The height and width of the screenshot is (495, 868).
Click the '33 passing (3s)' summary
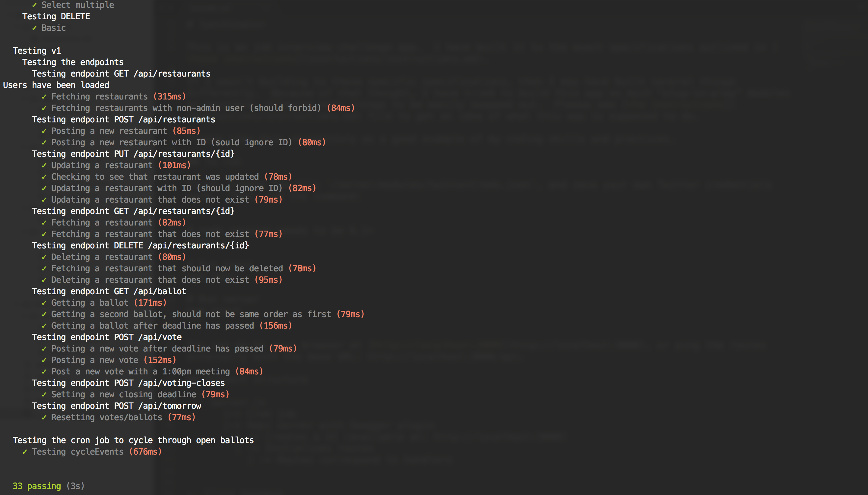(x=49, y=486)
